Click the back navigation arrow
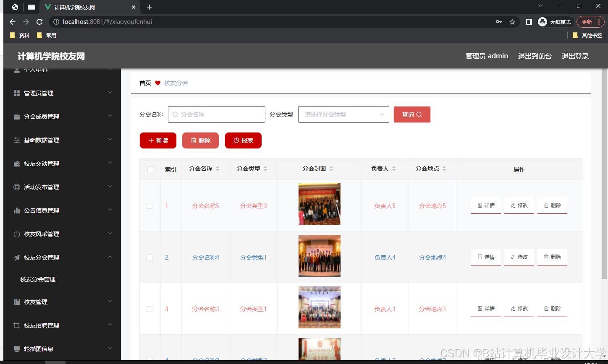This screenshot has height=364, width=608. 13,22
